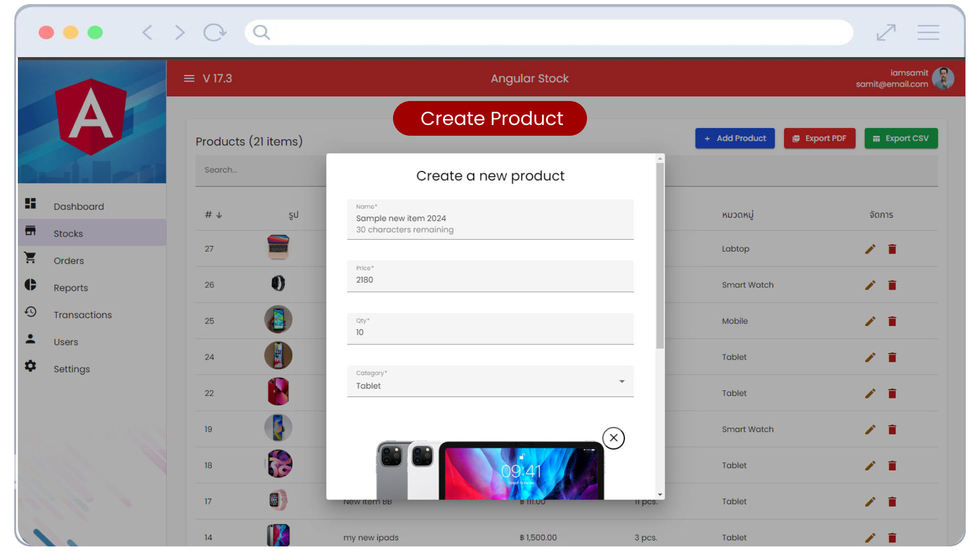This screenshot has width=980, height=551.
Task: Delete product row 18 with trash icon
Action: 892,466
